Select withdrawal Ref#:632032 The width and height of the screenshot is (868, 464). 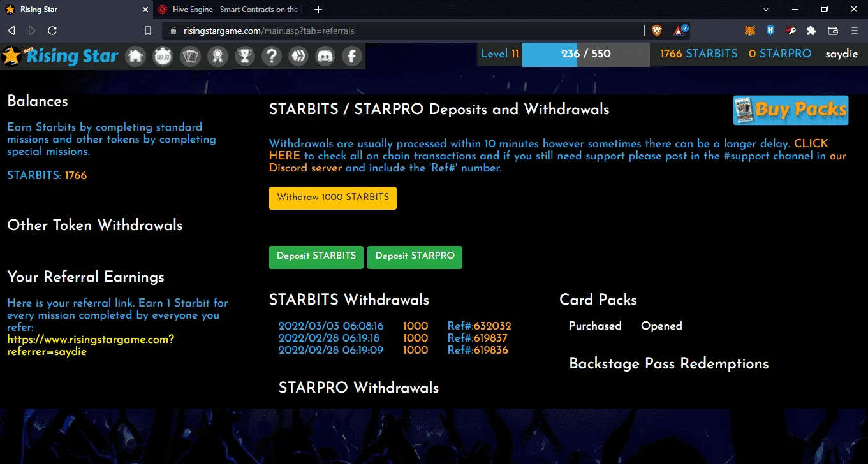click(x=480, y=326)
